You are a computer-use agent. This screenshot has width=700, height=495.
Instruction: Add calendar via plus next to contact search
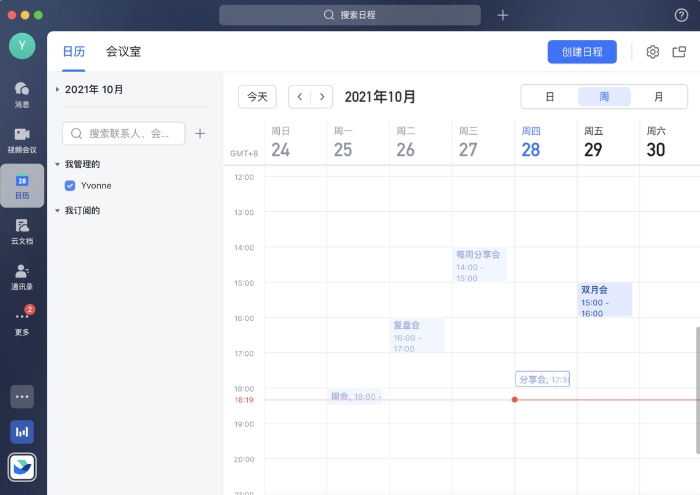200,133
